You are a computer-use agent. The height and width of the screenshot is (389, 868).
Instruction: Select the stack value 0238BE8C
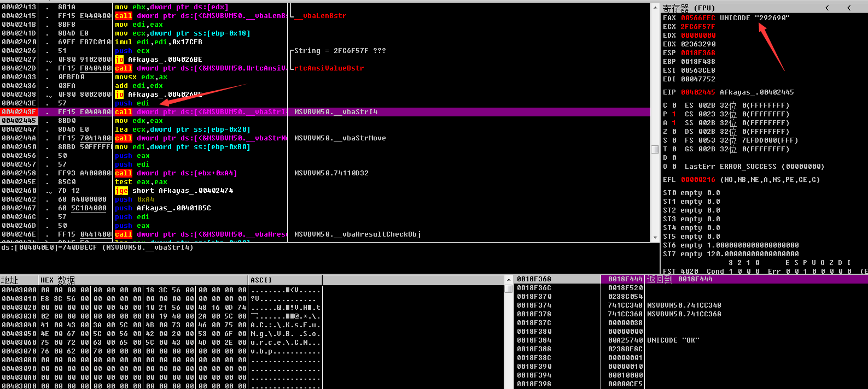click(x=625, y=349)
